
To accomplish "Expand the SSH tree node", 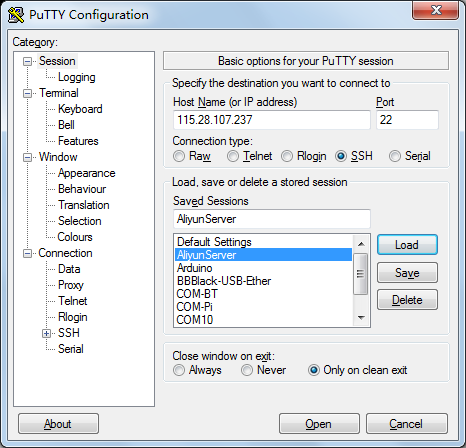I will pyautogui.click(x=46, y=333).
